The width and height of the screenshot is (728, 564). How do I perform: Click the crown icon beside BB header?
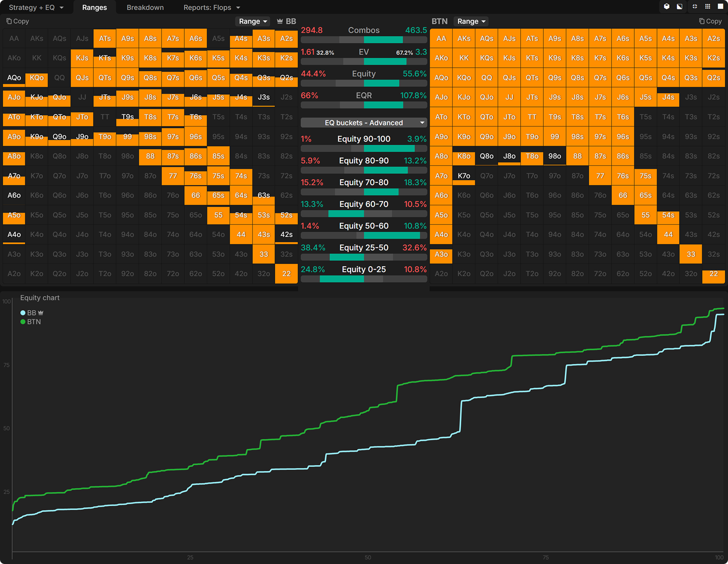click(280, 21)
